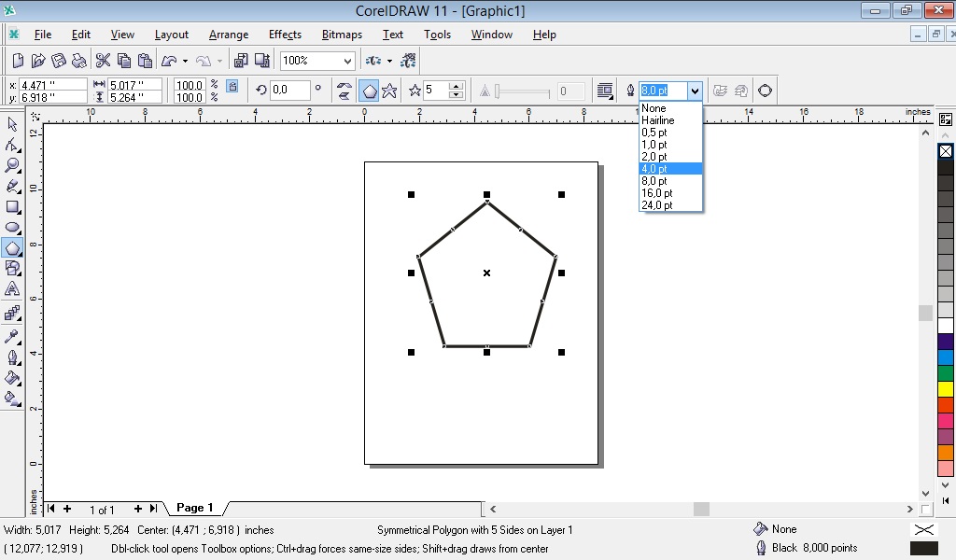
Task: Select the Interactive Blend tool
Action: [x=12, y=314]
